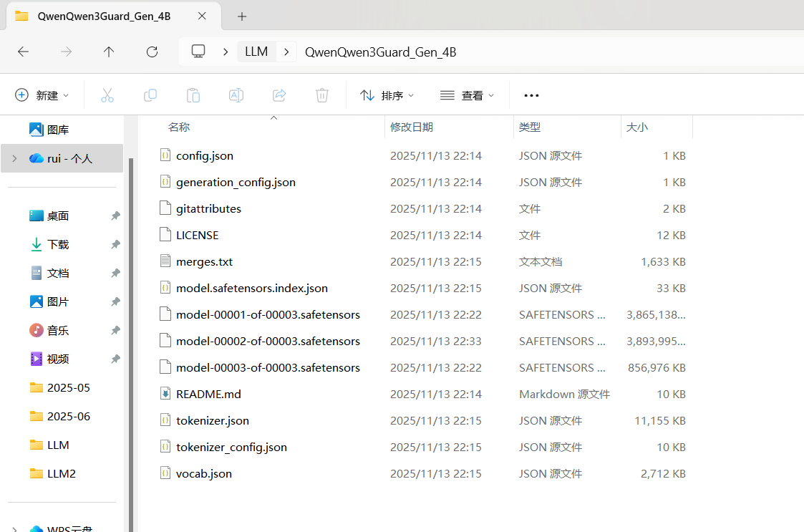Refresh the current folder view

pos(152,52)
